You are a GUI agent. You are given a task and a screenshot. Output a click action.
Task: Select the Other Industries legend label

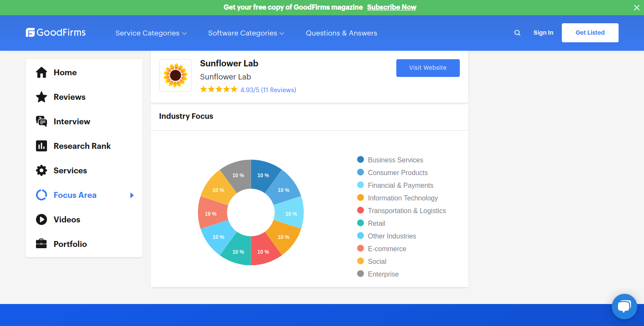[392, 236]
